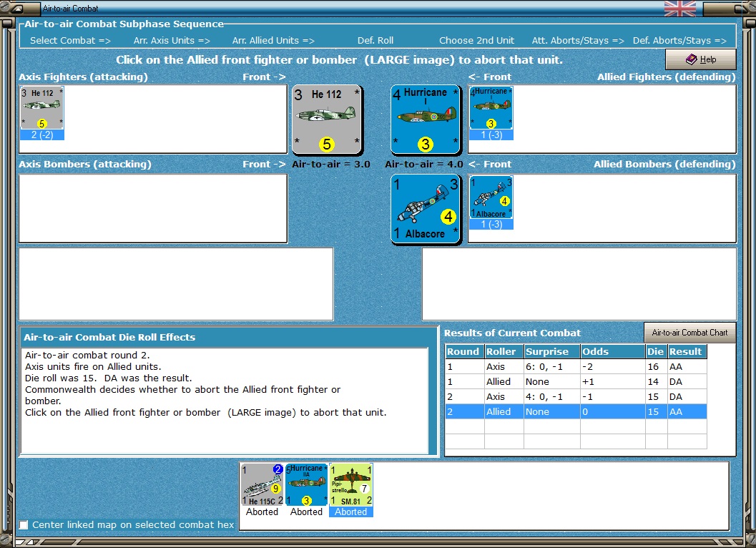Open the Air-to-air Combat Chart

[689, 333]
